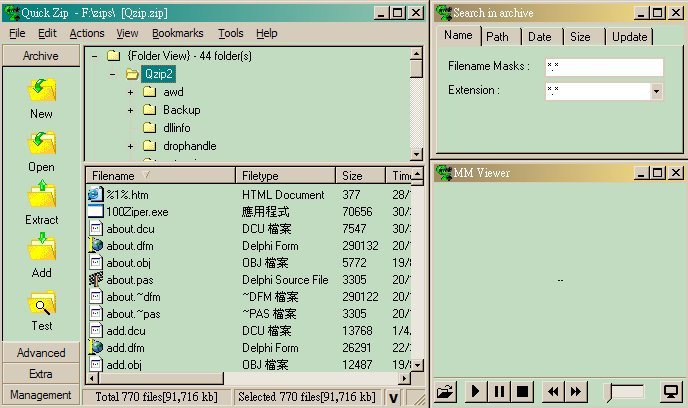
Task: Click folder tree scrollbar up arrow
Action: point(416,54)
